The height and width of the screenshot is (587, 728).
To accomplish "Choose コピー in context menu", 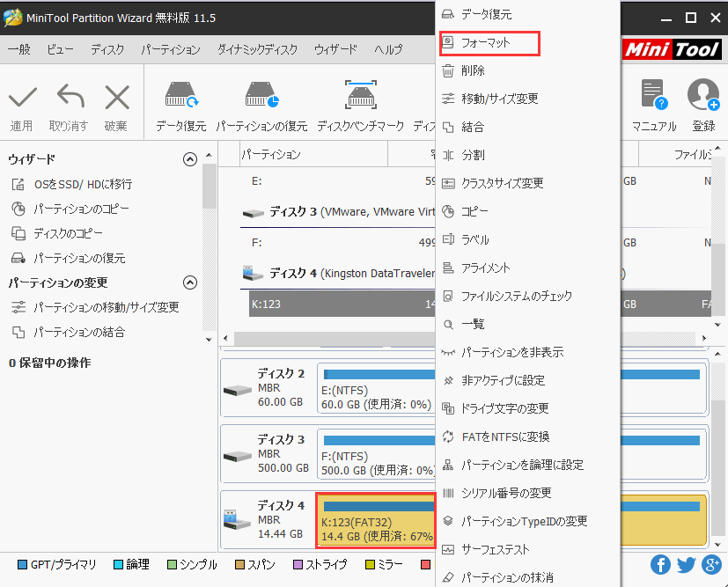I will (x=528, y=211).
